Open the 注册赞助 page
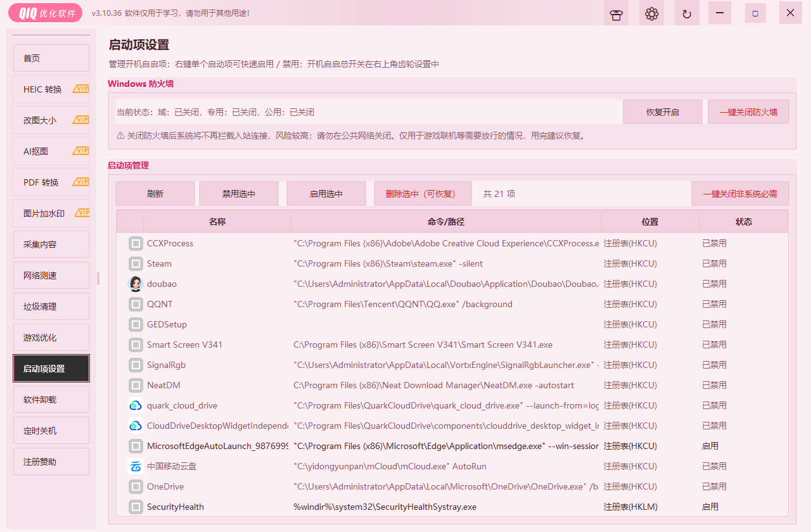The image size is (811, 532). (51, 462)
